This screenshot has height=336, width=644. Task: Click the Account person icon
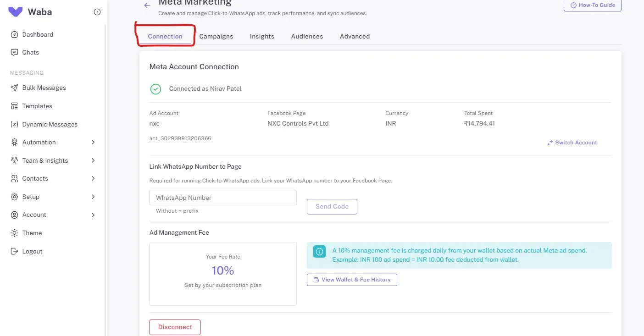pos(14,215)
